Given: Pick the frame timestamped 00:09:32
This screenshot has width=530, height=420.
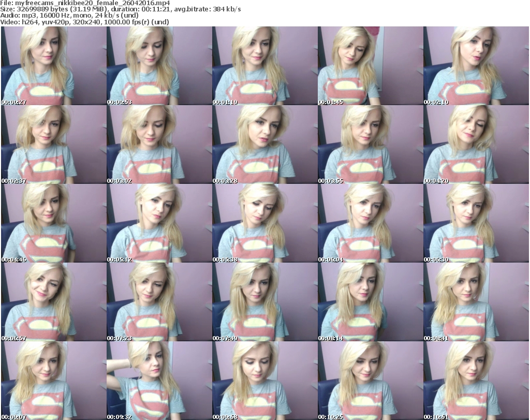Looking at the screenshot, I should pyautogui.click(x=159, y=381).
